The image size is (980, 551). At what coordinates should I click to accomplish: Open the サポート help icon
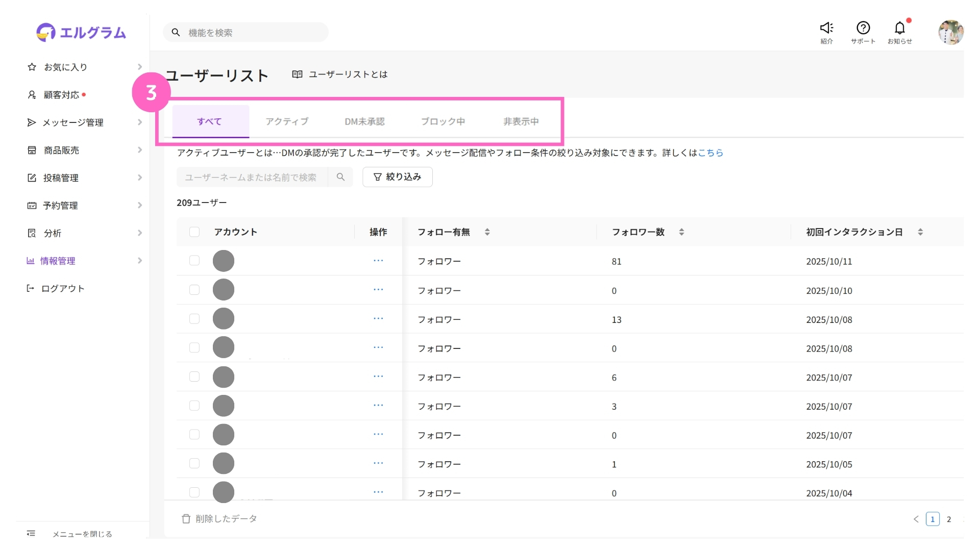(x=863, y=28)
